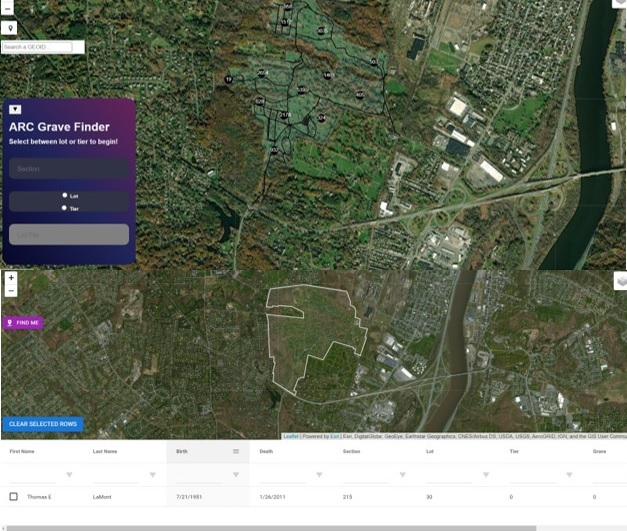Open the layers control on lower map
This screenshot has width=627, height=531.
620,281
